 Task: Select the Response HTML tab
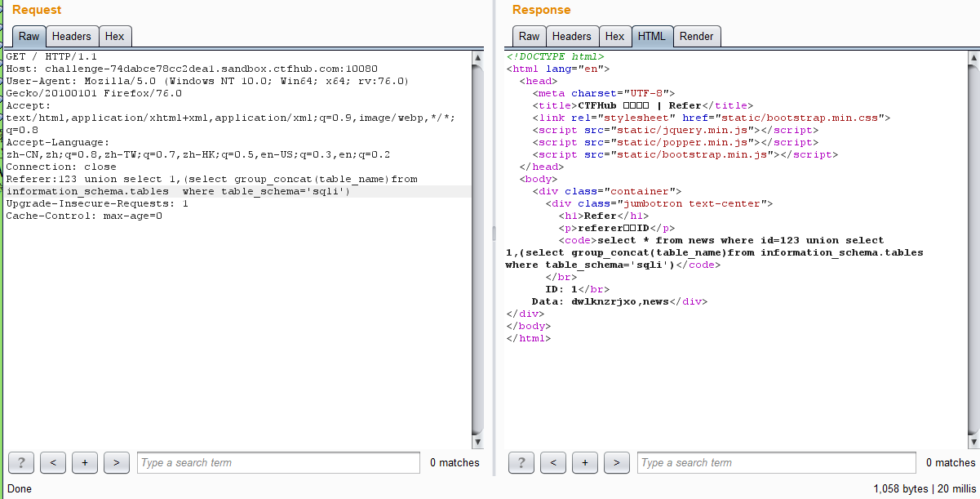(652, 36)
